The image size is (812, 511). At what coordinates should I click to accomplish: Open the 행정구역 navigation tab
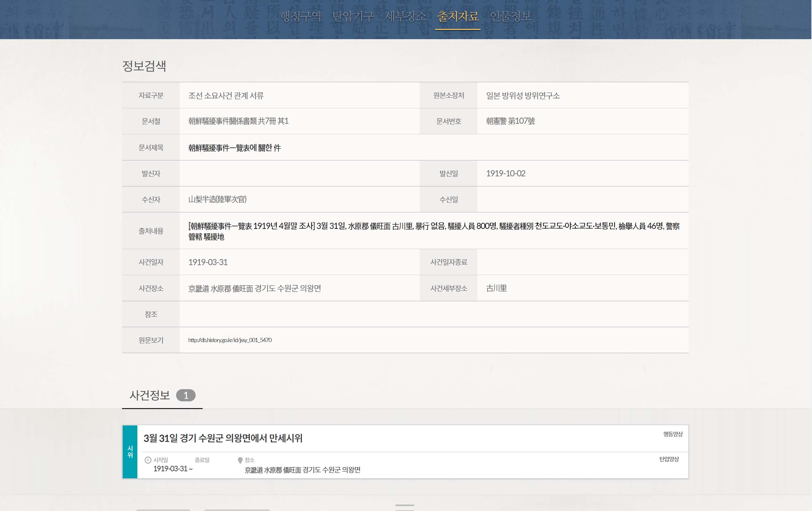click(300, 16)
